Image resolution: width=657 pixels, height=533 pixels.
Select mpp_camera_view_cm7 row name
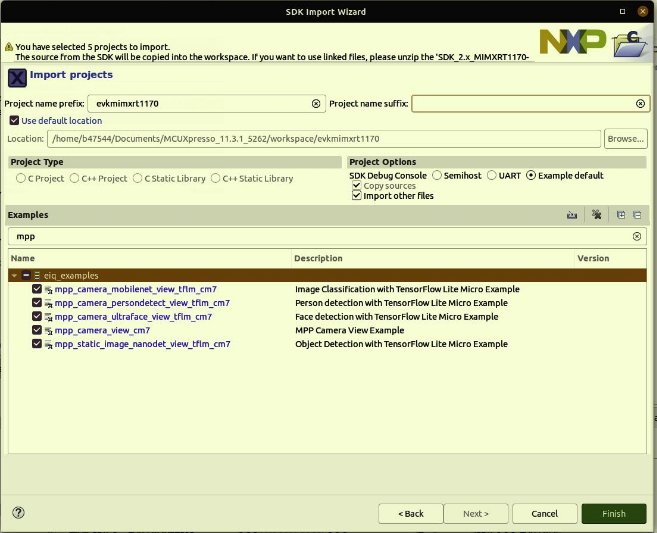point(102,330)
